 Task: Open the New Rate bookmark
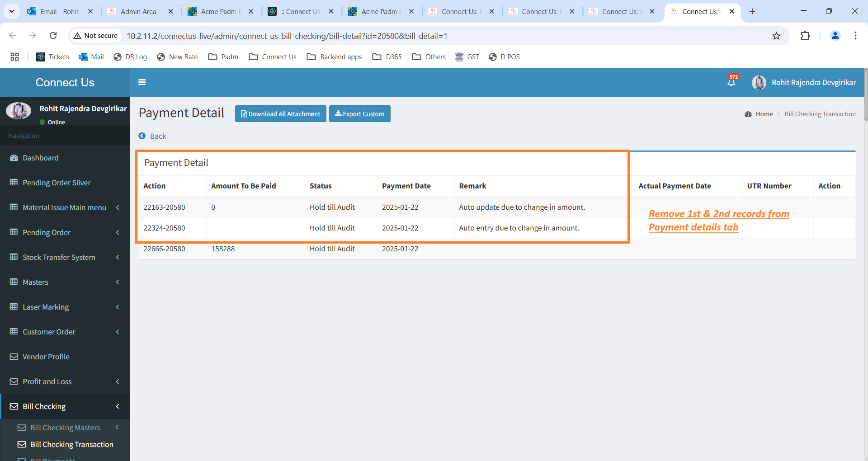[177, 56]
